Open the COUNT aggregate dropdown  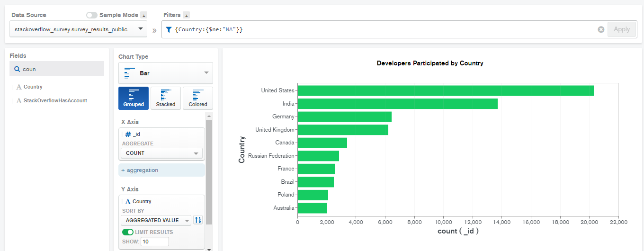[x=161, y=153]
